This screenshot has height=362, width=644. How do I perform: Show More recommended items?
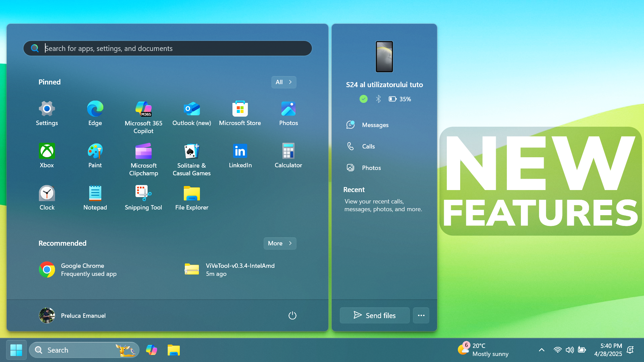[279, 243]
